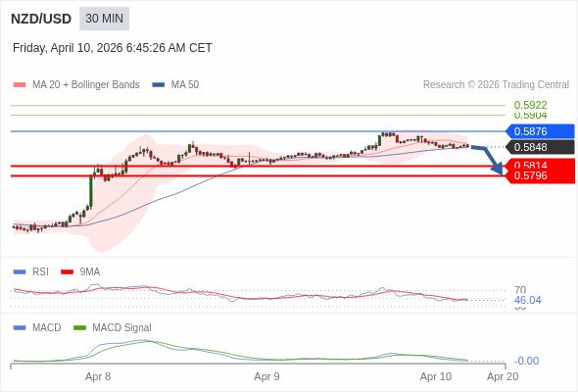Viewport: 578px width, 392px height.
Task: Click the Apr 10 date axis label
Action: pos(436,376)
